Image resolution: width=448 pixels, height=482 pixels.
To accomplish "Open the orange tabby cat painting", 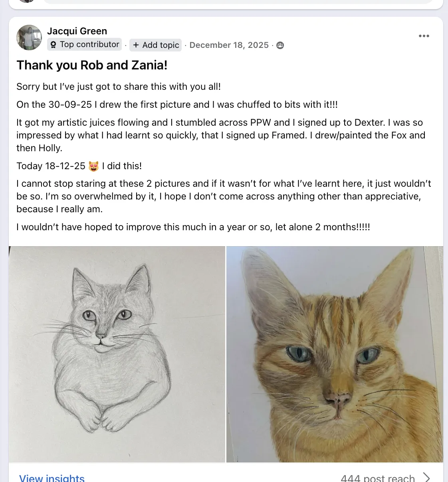I will point(335,354).
